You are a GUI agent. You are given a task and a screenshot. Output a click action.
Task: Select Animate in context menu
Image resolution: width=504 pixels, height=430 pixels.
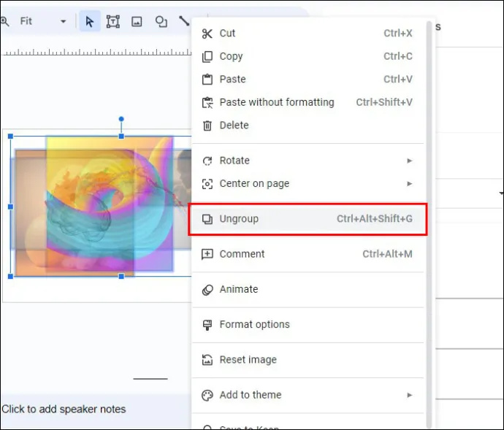(x=307, y=289)
